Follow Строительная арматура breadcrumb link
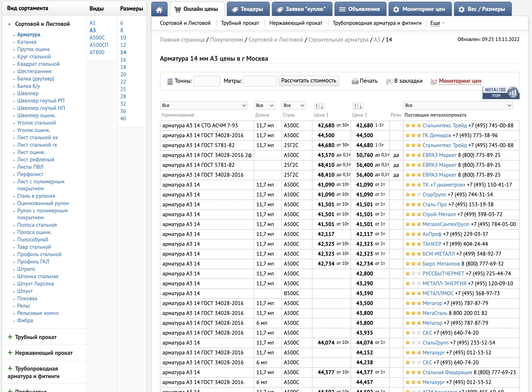 pyautogui.click(x=338, y=40)
